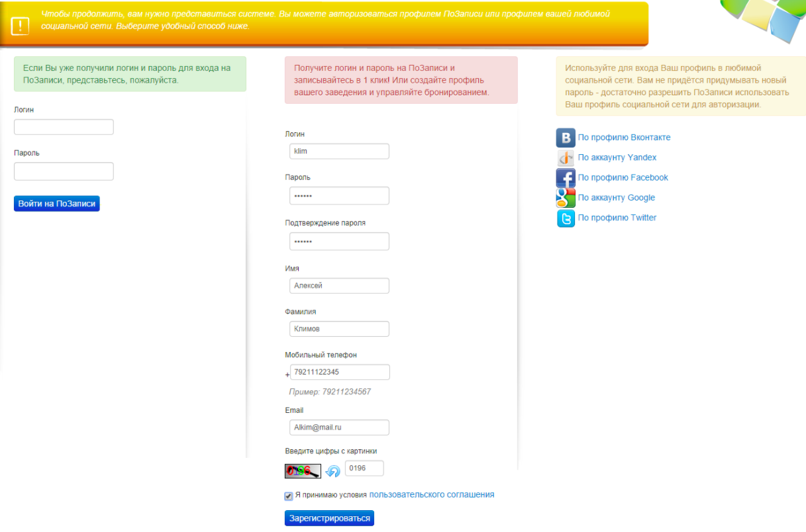Click the Vkontakte social login icon
806x532 pixels.
click(x=566, y=138)
